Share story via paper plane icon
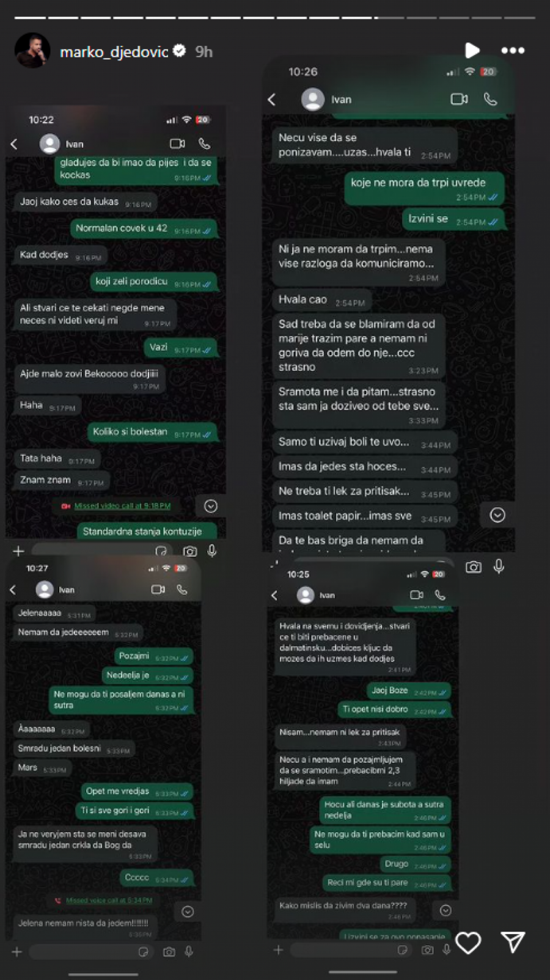 [513, 942]
